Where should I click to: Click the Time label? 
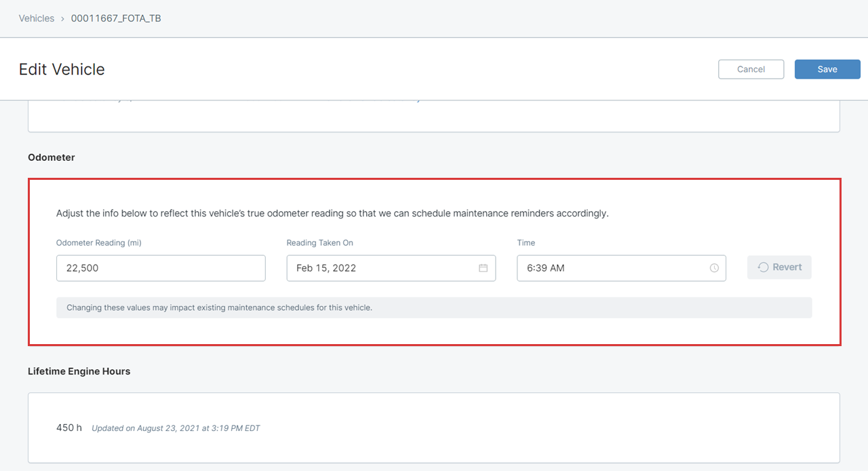click(x=526, y=243)
